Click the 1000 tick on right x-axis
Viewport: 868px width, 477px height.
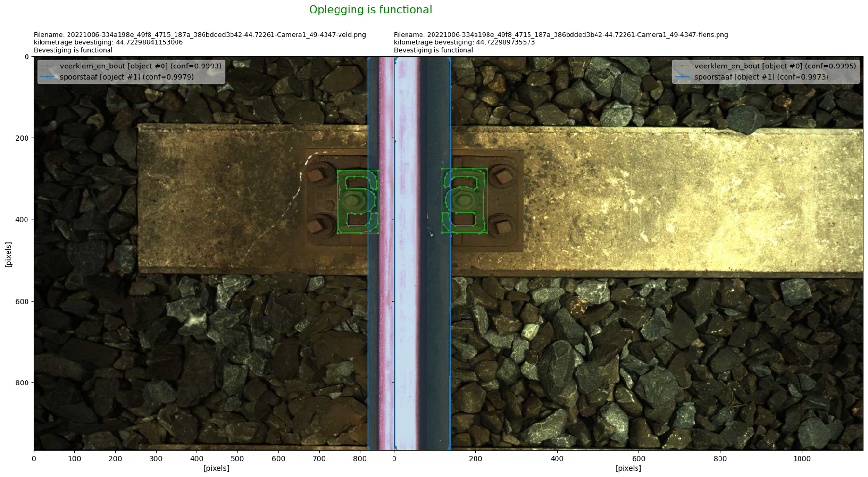801,459
